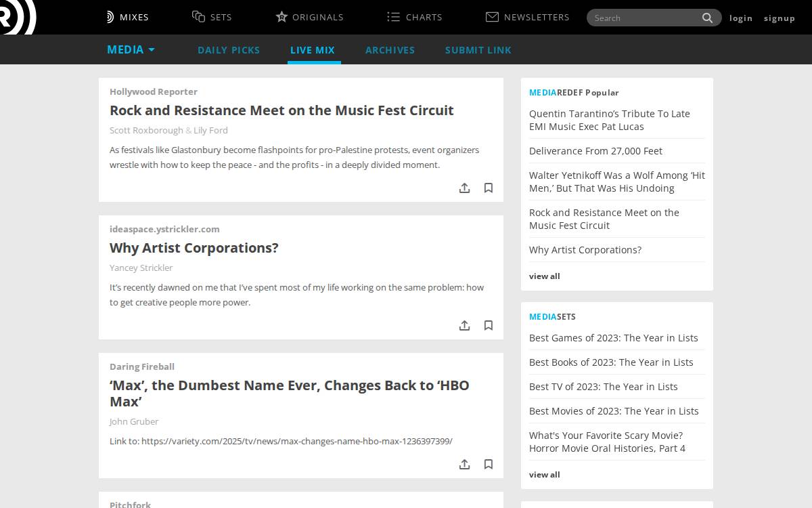Open sidebar Rock and Resistance link
This screenshot has height=508, width=812.
[x=604, y=219]
